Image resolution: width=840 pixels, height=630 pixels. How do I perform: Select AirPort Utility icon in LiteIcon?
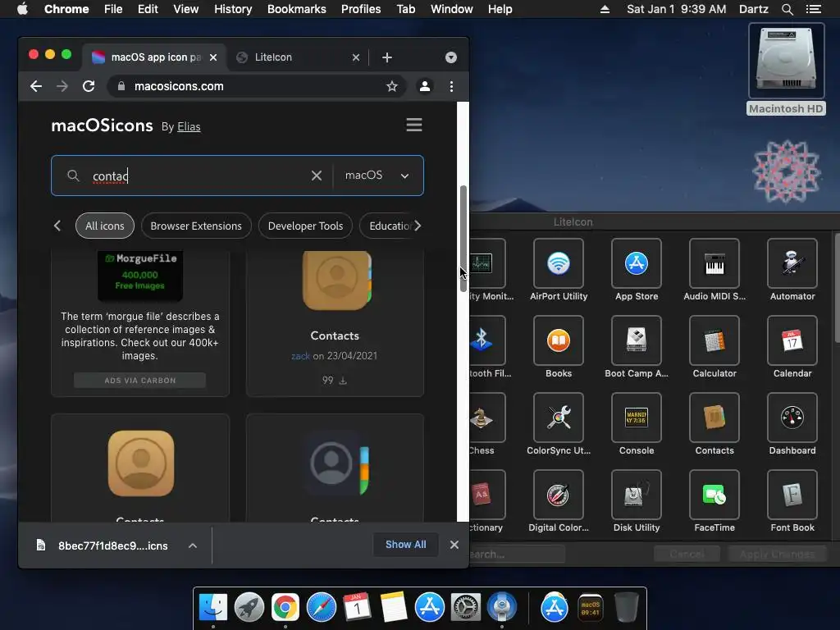558,263
